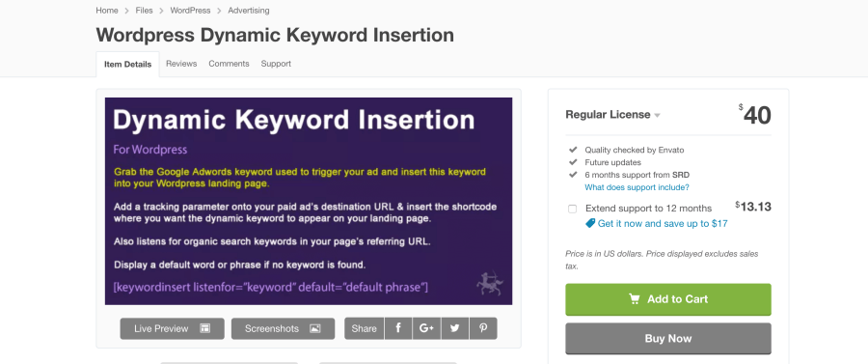Switch to the Reviews tab
The width and height of the screenshot is (868, 364).
tap(181, 64)
